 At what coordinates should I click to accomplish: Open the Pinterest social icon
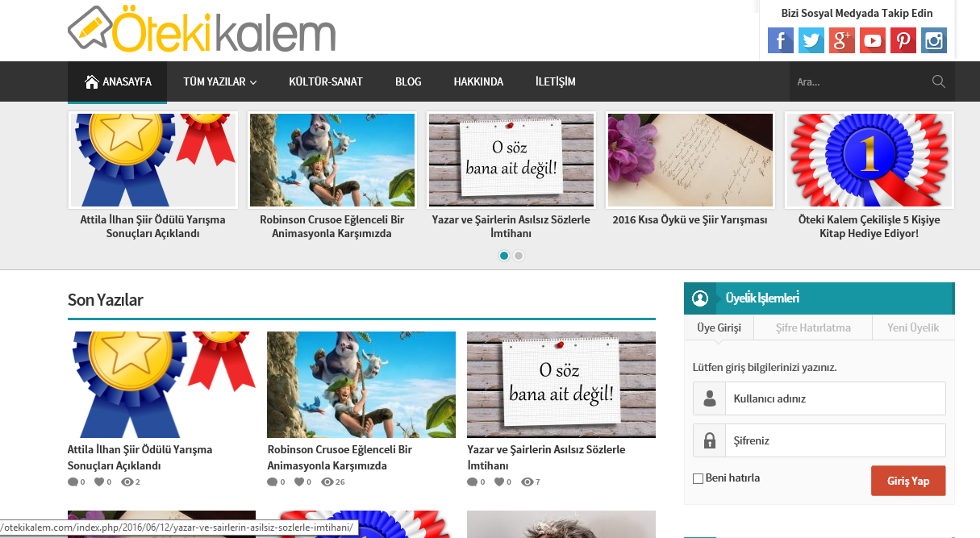tap(903, 40)
